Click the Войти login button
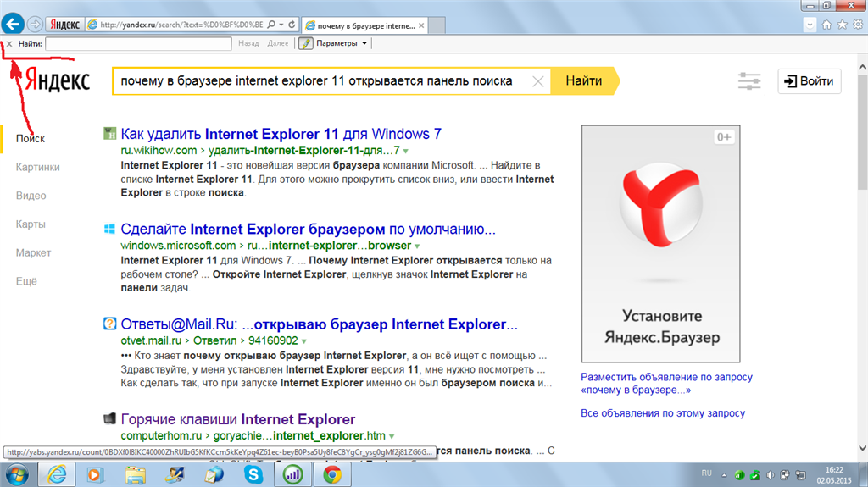 (810, 80)
